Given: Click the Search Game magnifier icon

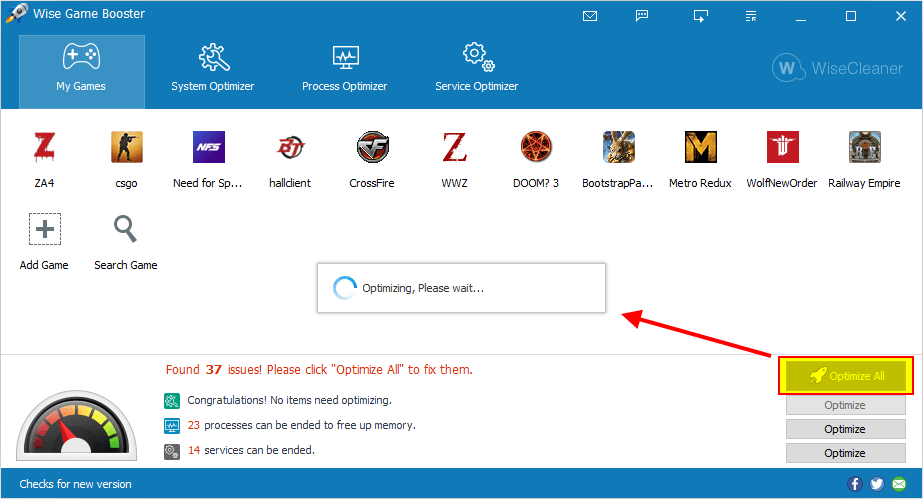Looking at the screenshot, I should [x=125, y=229].
